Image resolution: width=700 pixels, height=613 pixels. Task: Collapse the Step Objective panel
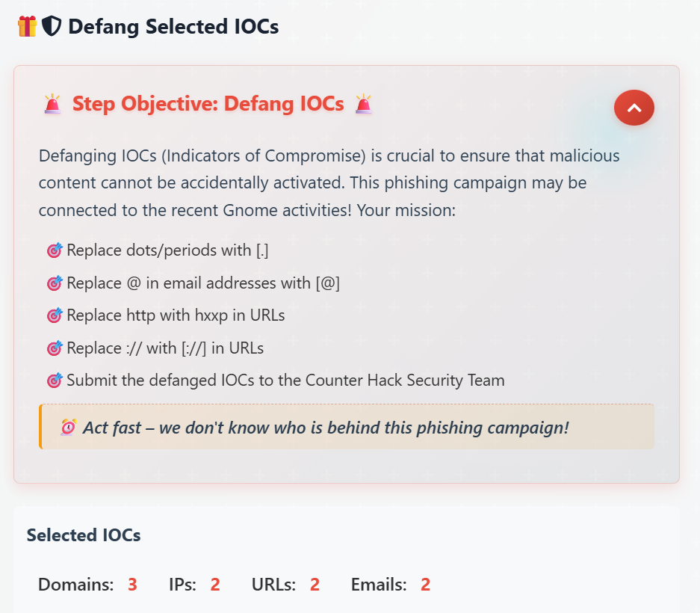(x=634, y=108)
